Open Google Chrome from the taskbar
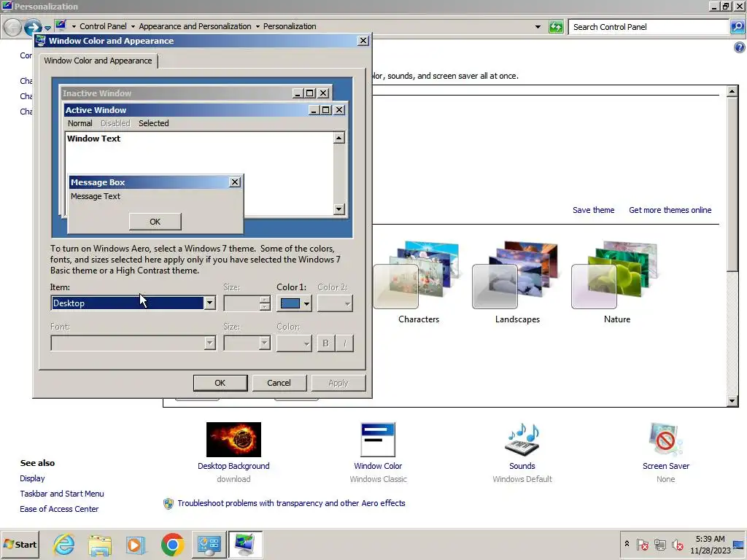747x560 pixels. [172, 544]
